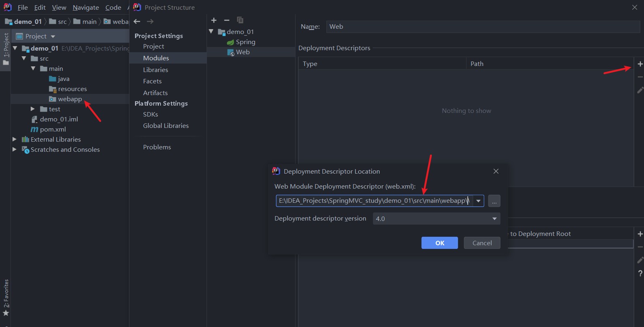Click Cancel in the descriptor location dialog
Viewport: 644px width, 327px height.
click(x=482, y=243)
